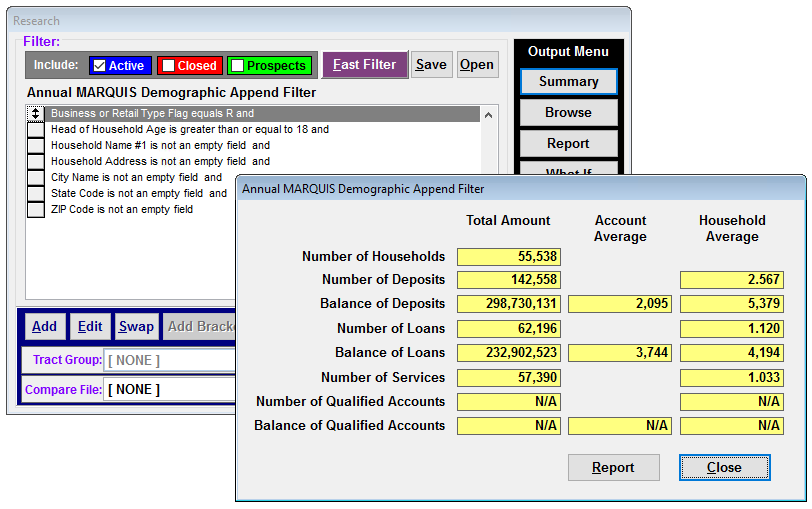Select Browse in Output Menu
This screenshot has width=812, height=509.
569,112
